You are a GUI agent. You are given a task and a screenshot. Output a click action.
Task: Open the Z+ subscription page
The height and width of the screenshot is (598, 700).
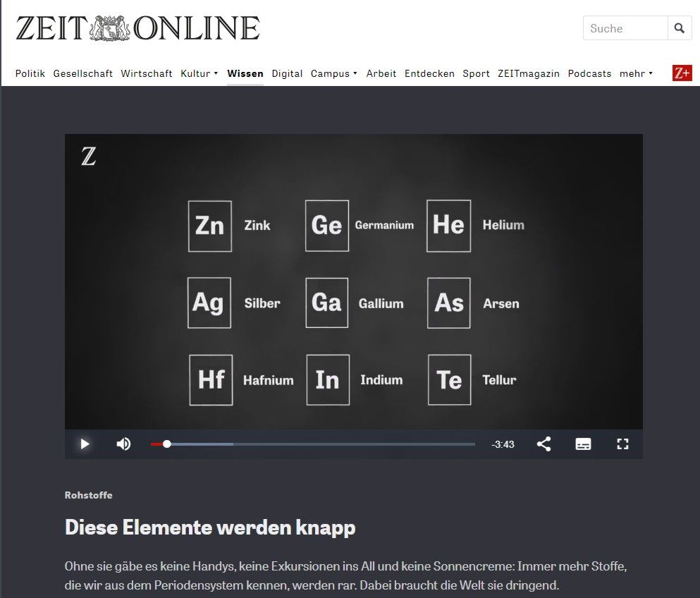681,73
